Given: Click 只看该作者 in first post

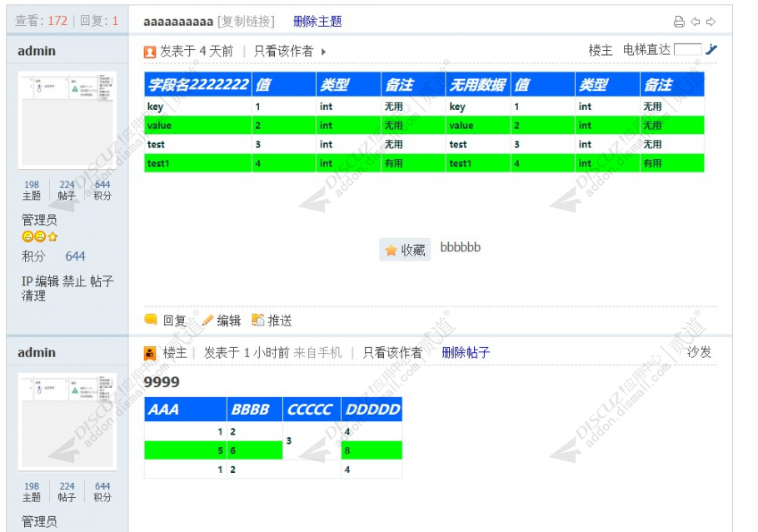Looking at the screenshot, I should click(284, 52).
